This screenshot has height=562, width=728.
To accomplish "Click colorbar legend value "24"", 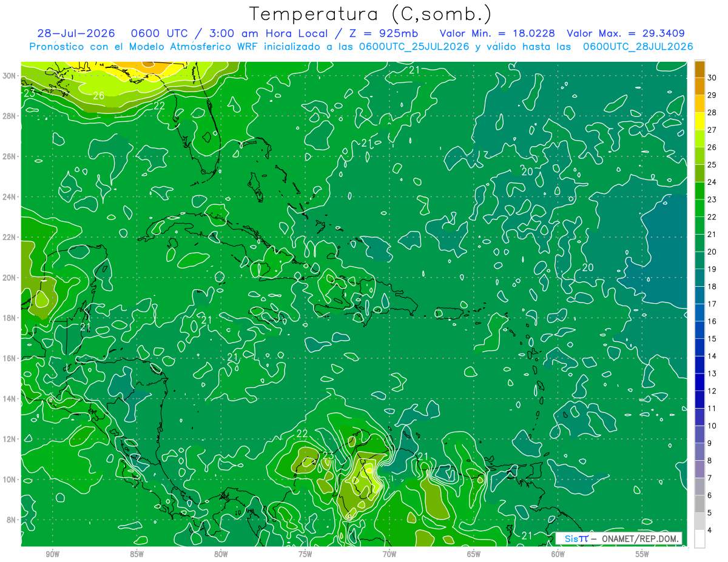I will [x=712, y=182].
